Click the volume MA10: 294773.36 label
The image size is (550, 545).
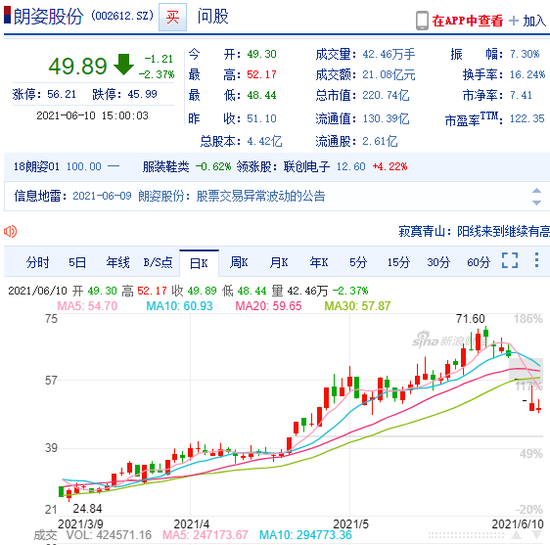coord(305,535)
